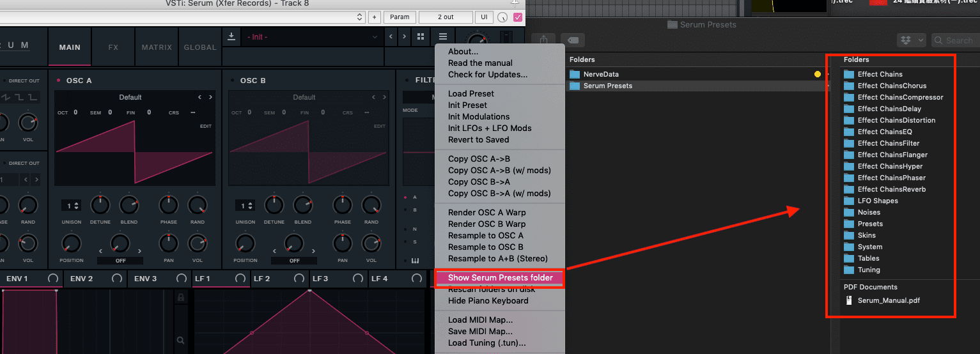Click EDIT in the OSC A panel
The height and width of the screenshot is (354, 980).
205,126
